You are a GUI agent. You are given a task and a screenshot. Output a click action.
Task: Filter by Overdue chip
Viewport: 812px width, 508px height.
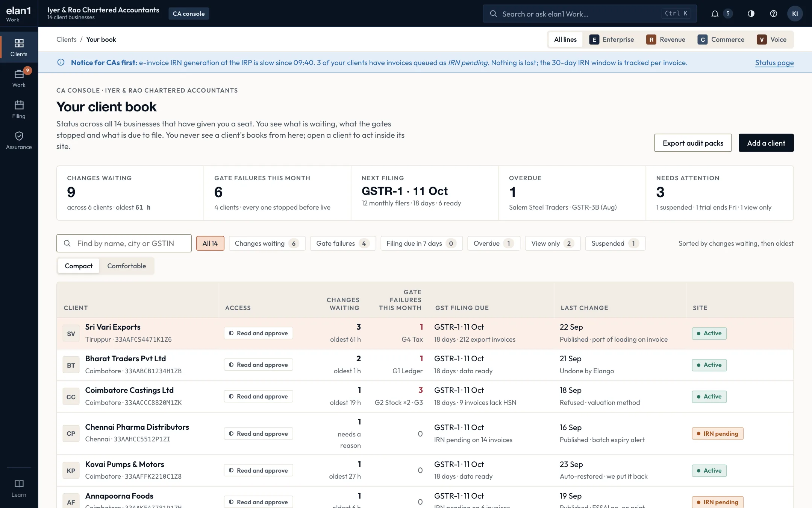(x=494, y=243)
